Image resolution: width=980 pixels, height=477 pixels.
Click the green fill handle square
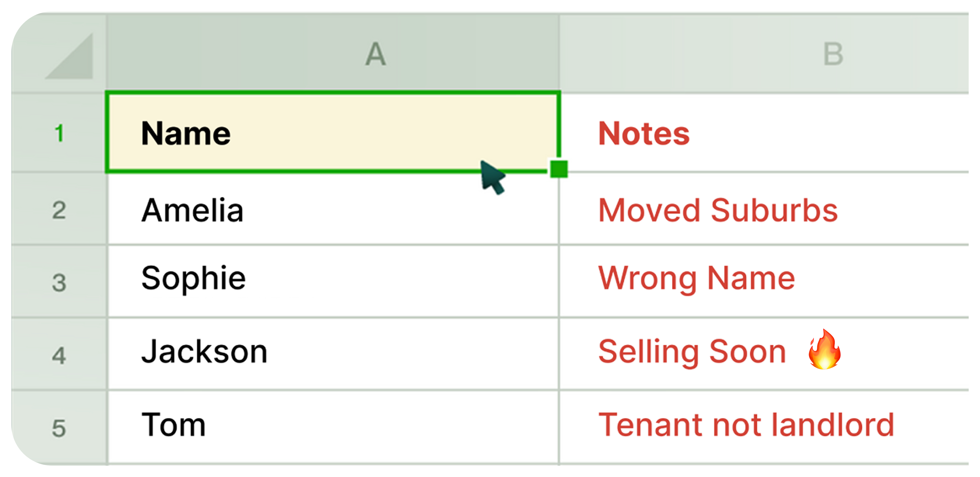pos(559,169)
